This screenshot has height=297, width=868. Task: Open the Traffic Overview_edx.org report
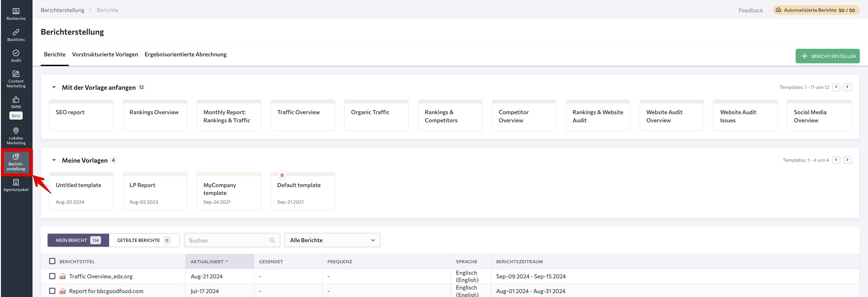point(101,277)
